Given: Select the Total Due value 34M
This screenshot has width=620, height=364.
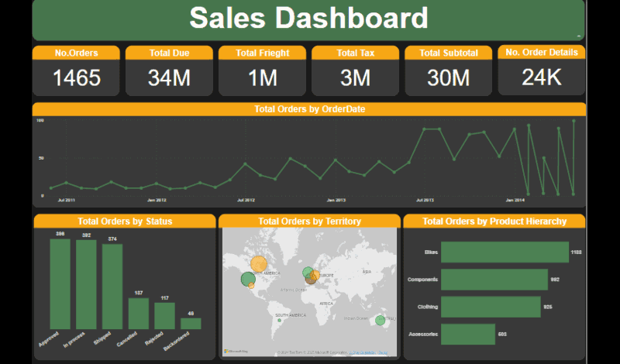Looking at the screenshot, I should [169, 77].
